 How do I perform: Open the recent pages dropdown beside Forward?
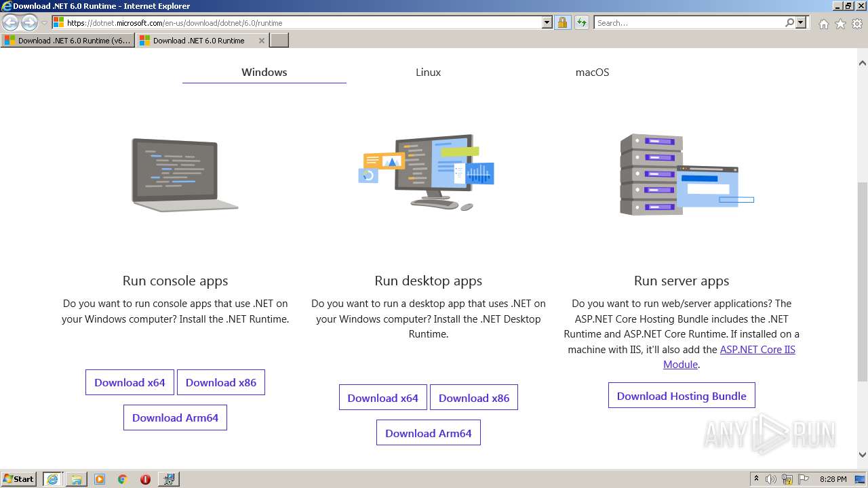pyautogui.click(x=44, y=23)
